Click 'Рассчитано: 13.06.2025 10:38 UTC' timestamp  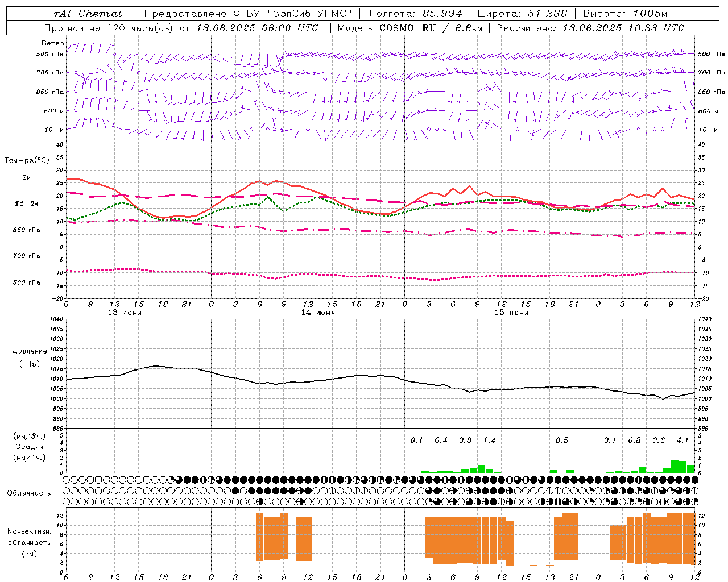point(590,28)
